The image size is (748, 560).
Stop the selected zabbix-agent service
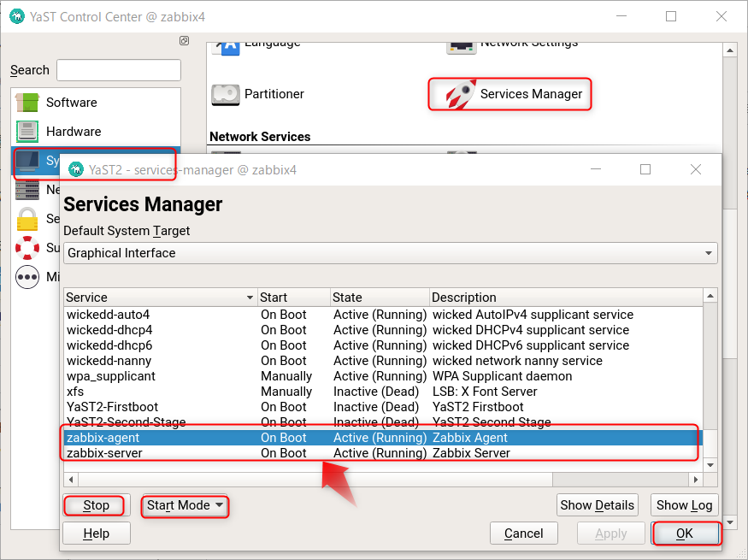(x=97, y=505)
